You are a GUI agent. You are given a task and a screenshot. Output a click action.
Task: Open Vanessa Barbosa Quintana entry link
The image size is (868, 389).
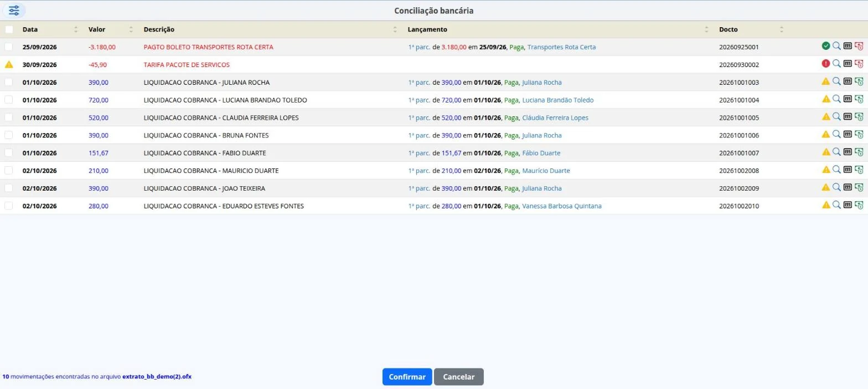pyautogui.click(x=561, y=206)
